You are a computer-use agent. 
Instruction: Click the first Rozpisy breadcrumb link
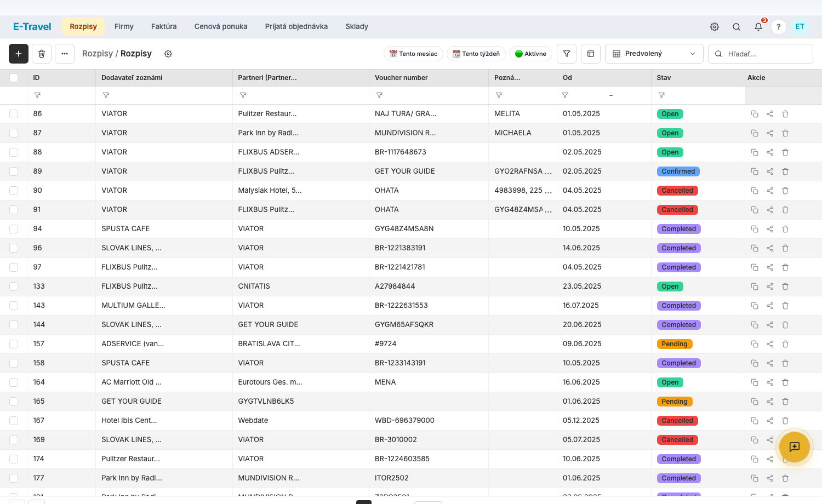coord(98,54)
